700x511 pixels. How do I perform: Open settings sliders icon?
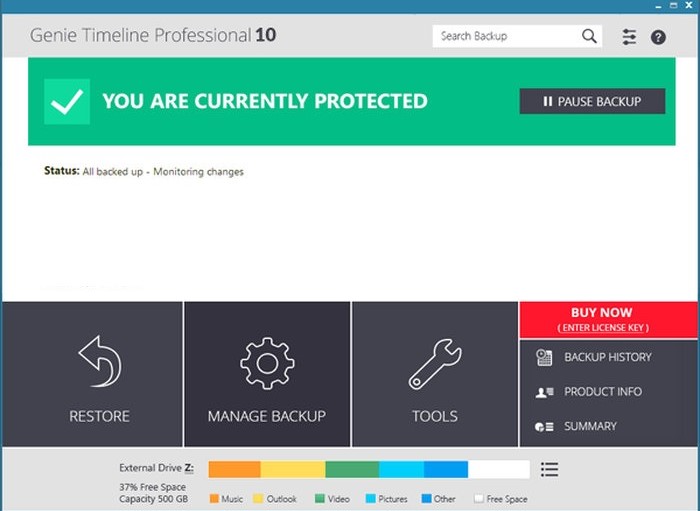(x=629, y=37)
